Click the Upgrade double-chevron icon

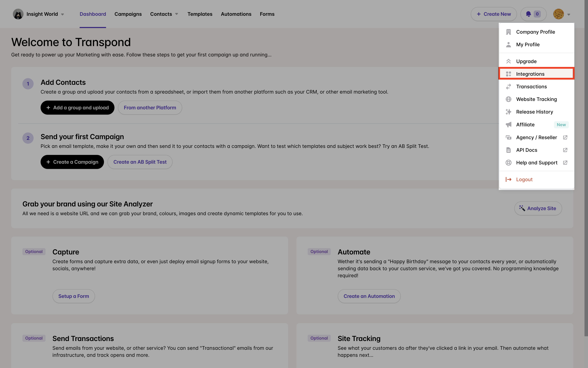click(508, 61)
